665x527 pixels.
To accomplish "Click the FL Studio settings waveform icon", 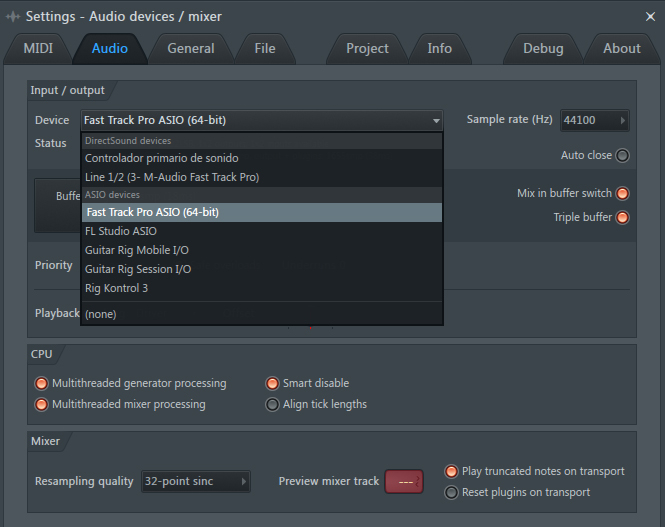I will click(13, 17).
